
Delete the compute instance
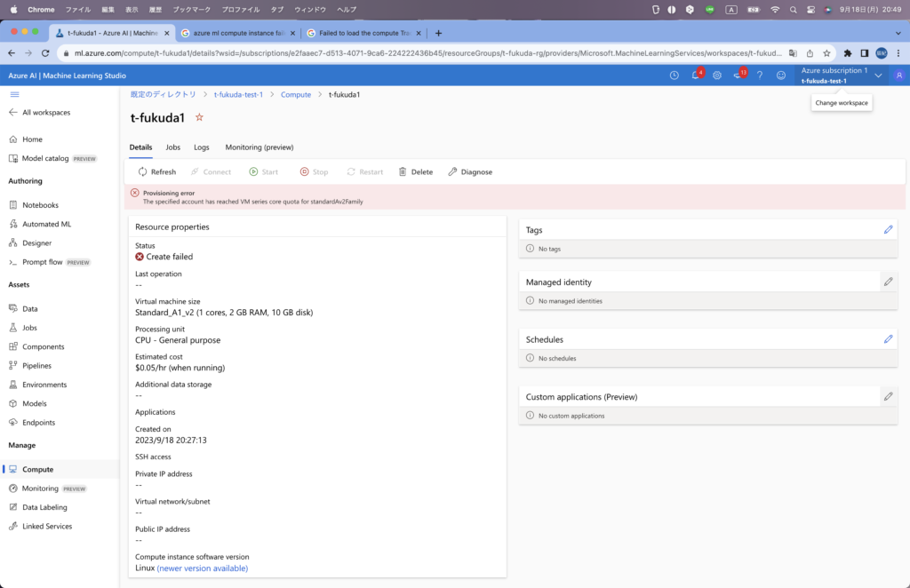coord(416,171)
